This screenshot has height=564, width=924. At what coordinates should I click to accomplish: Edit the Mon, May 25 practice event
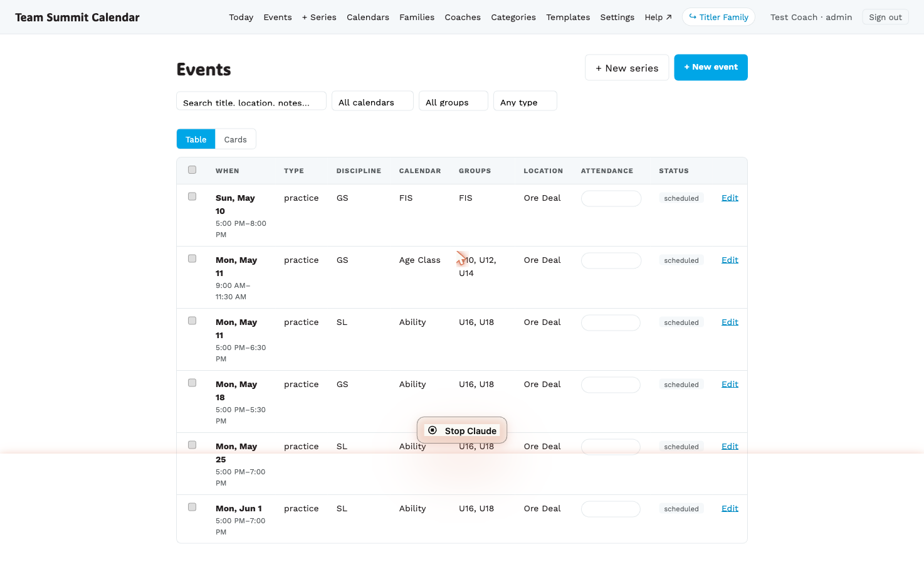[x=730, y=446]
